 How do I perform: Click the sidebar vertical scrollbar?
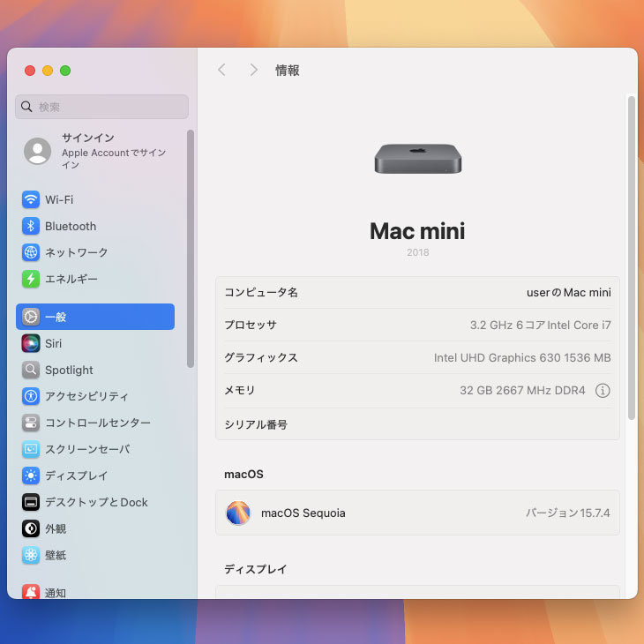pos(191,247)
